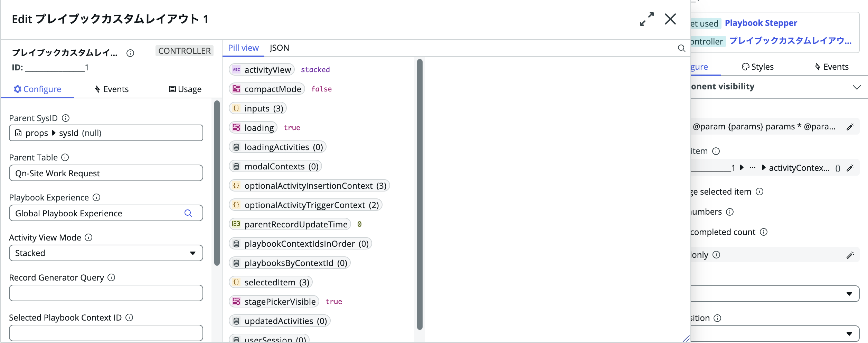
Task: Show info for selected item option
Action: 759,192
